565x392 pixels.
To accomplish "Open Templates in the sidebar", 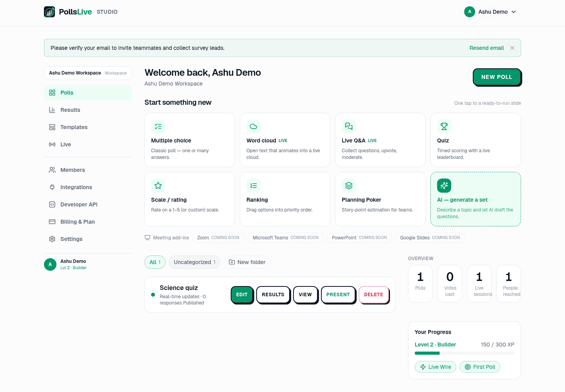I will pos(88,127).
